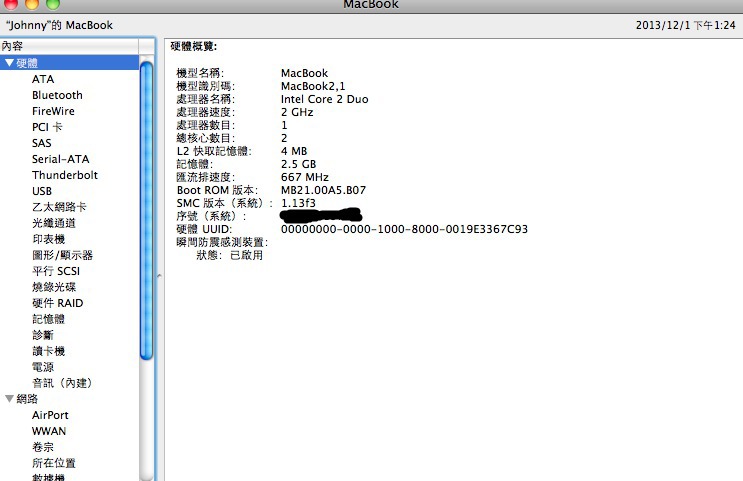Open the 卷宗 entry
This screenshot has height=481, width=743.
(43, 447)
